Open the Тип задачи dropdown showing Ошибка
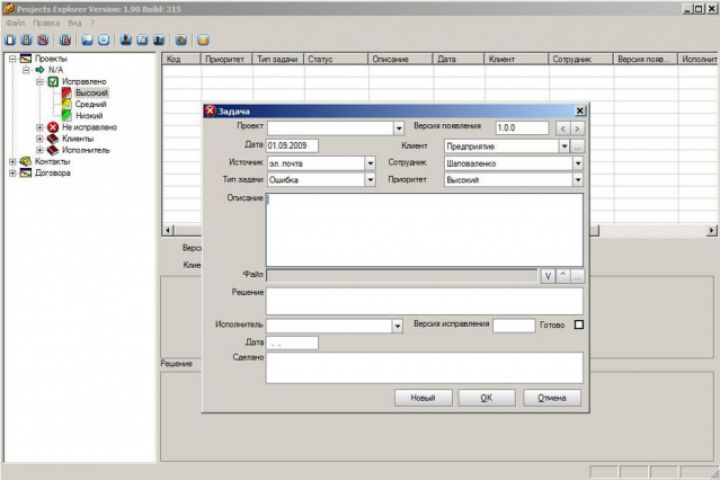The width and height of the screenshot is (720, 480). 370,180
